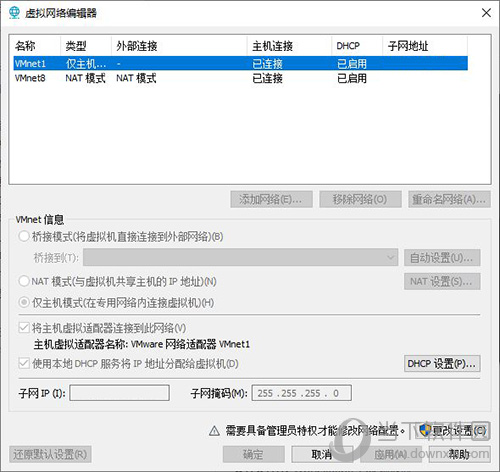Click the 取消 button

point(322,454)
